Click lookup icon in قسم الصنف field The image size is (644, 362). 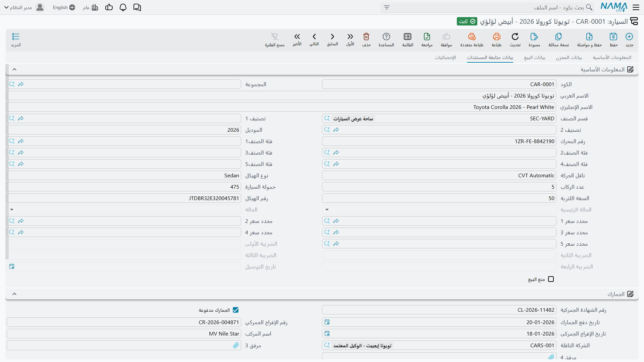(327, 118)
